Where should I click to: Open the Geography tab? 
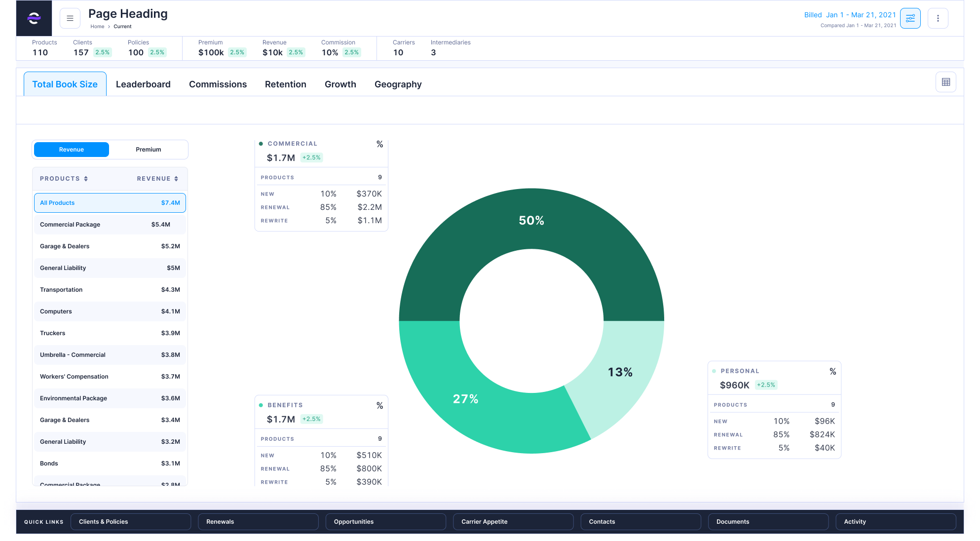point(398,84)
